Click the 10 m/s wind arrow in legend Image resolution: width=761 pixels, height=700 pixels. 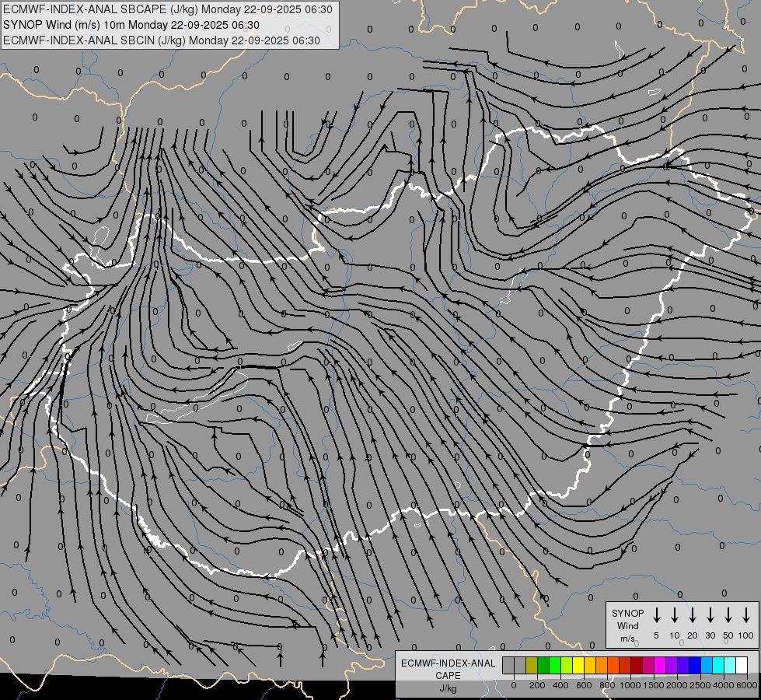(675, 615)
